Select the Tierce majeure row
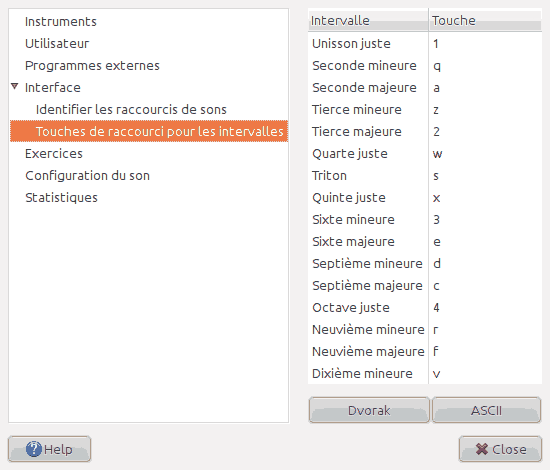 pos(425,132)
